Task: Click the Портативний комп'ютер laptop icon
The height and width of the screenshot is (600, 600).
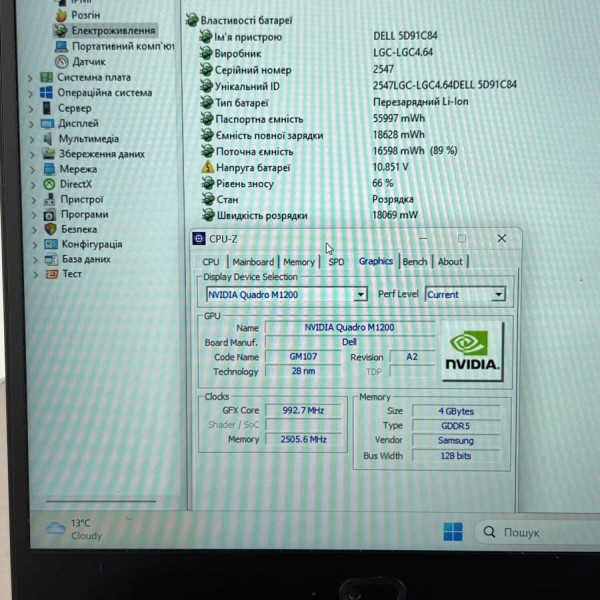Action: click(x=61, y=46)
